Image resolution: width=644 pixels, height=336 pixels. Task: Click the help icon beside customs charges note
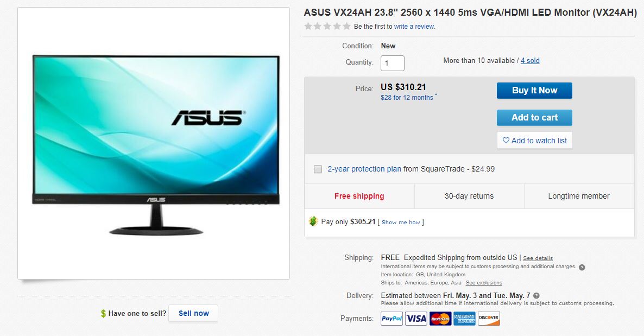[x=582, y=267]
